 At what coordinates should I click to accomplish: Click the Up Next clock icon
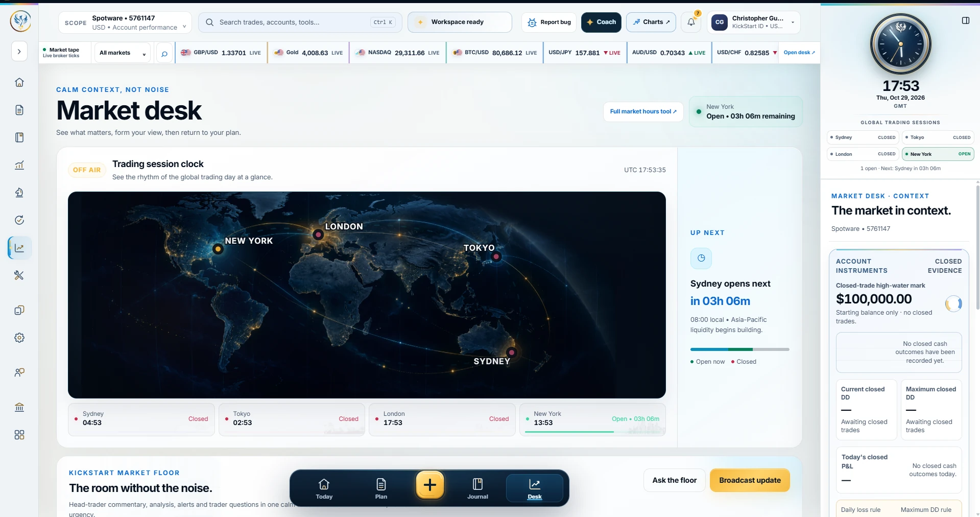(701, 258)
